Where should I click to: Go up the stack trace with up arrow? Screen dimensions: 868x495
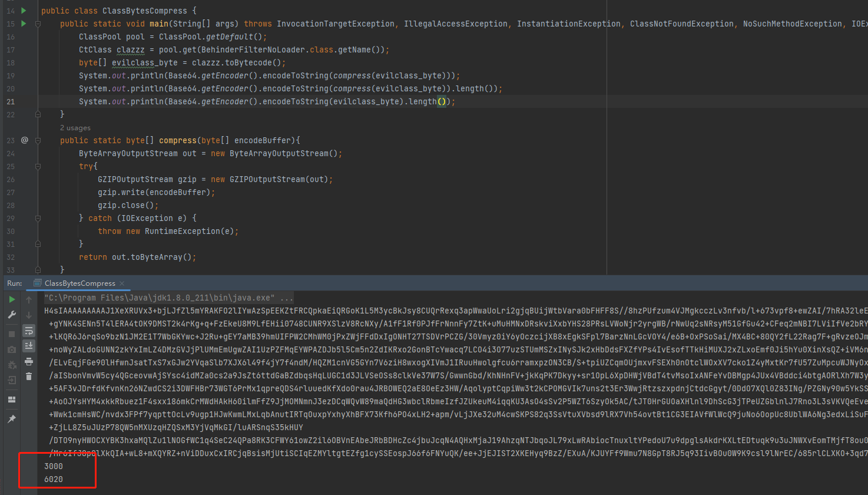(29, 300)
